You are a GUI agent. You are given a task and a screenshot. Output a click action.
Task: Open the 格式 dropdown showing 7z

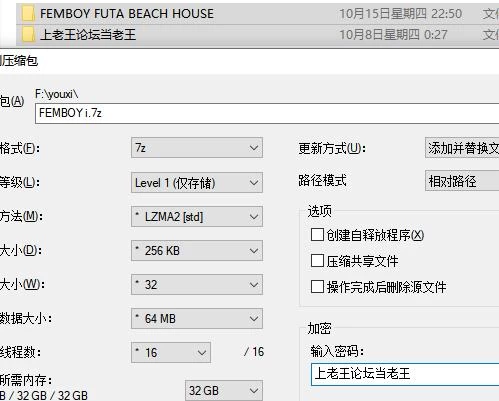[x=197, y=148]
